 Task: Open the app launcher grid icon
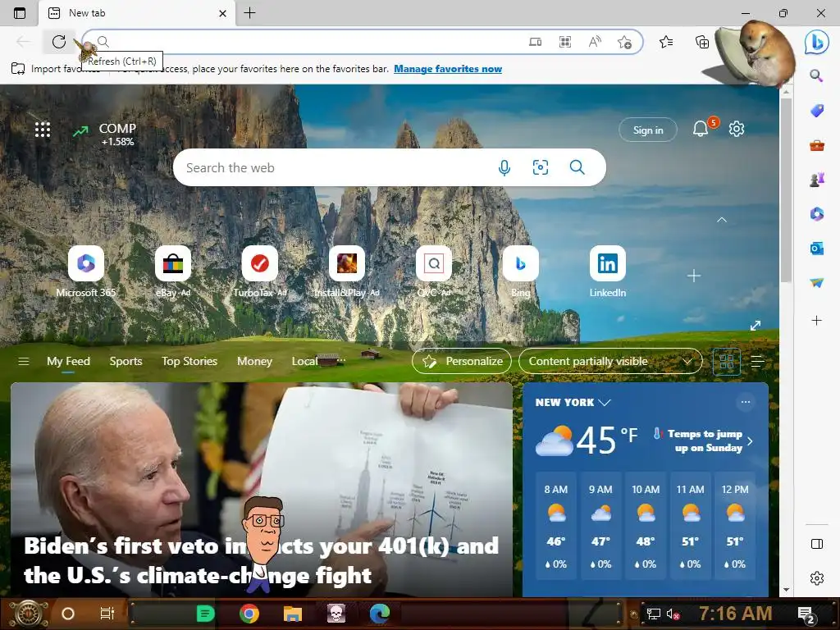click(43, 130)
